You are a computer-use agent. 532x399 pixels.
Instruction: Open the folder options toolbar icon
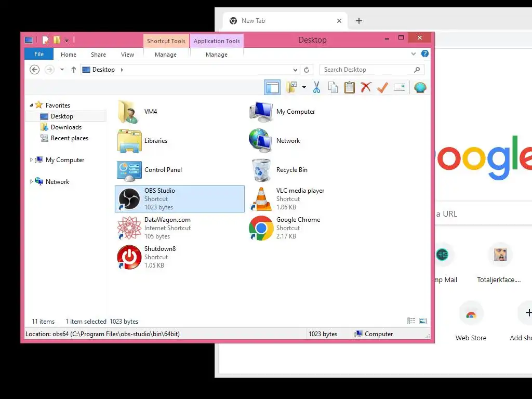click(291, 87)
